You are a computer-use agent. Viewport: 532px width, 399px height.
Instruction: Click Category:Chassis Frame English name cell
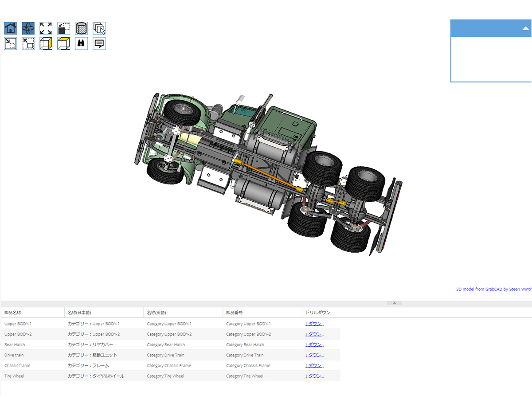point(184,365)
